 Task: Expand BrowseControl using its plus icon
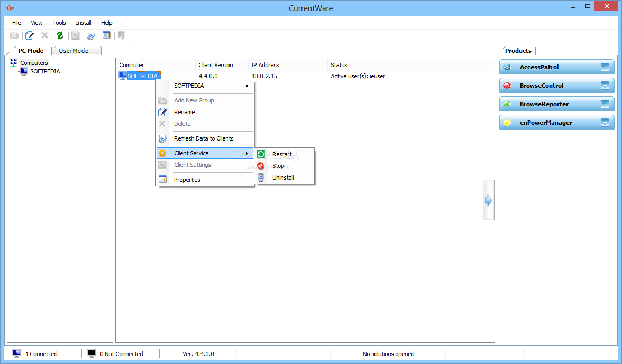(605, 86)
